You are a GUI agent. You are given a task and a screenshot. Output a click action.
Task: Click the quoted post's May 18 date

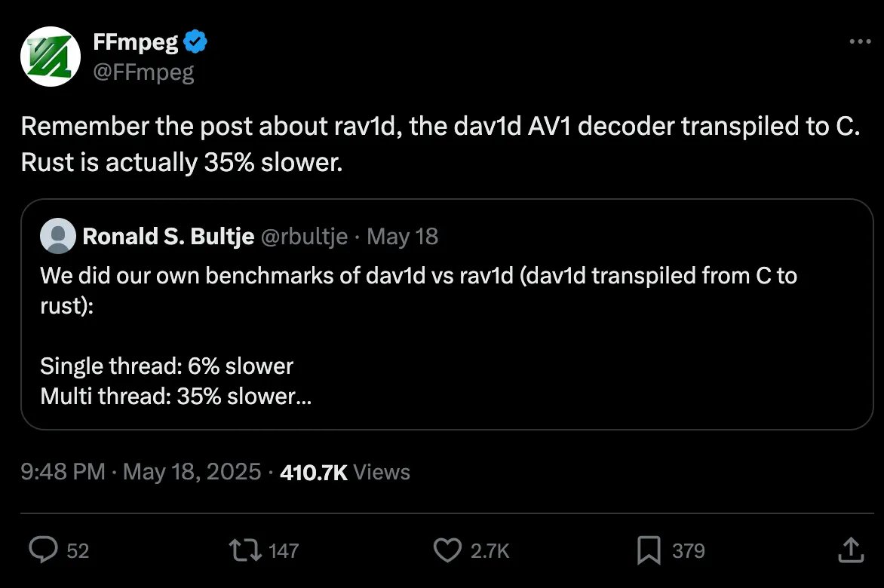coord(403,237)
